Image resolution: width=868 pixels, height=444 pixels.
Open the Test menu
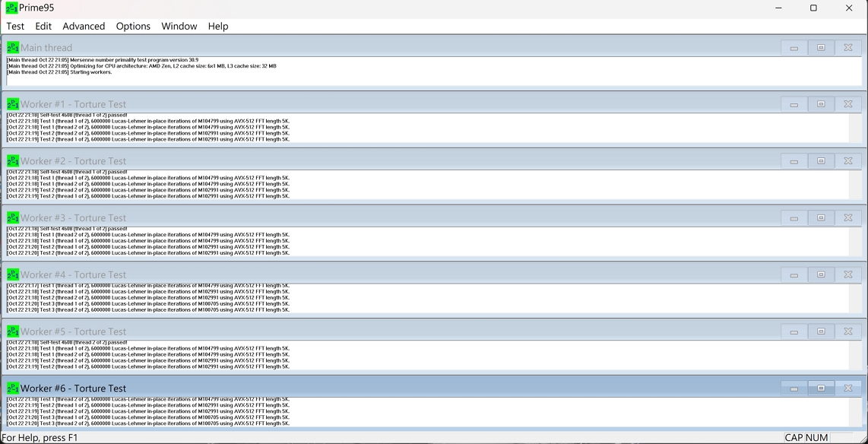pyautogui.click(x=15, y=26)
